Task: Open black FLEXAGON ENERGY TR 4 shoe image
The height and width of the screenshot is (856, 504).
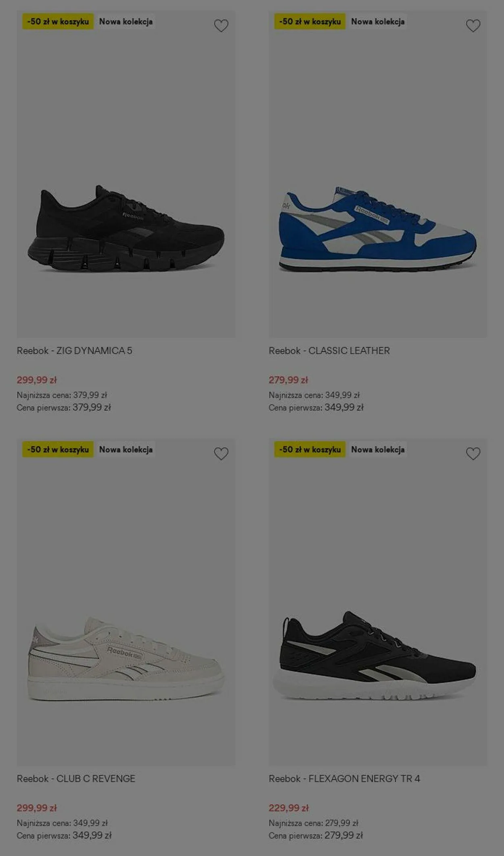Action: [x=378, y=655]
